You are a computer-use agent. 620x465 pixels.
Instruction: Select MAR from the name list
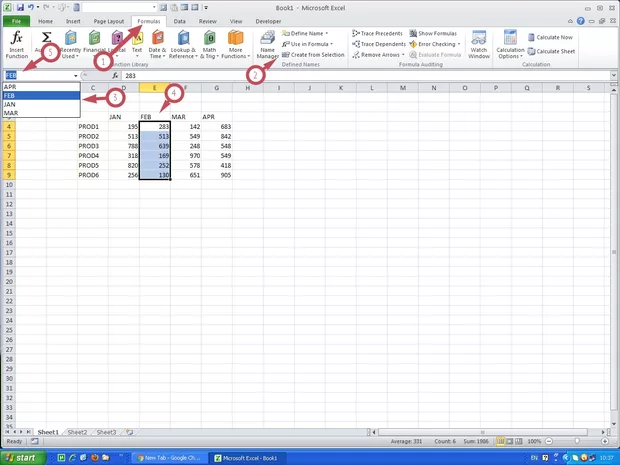[x=10, y=113]
